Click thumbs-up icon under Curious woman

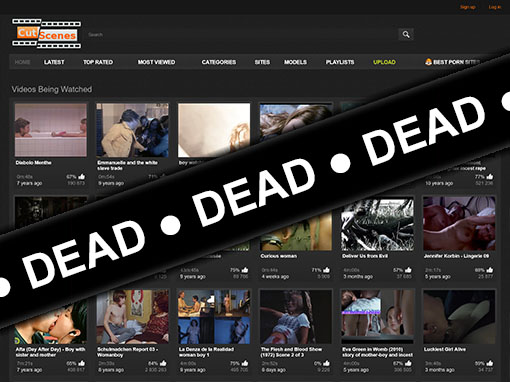[326, 270]
